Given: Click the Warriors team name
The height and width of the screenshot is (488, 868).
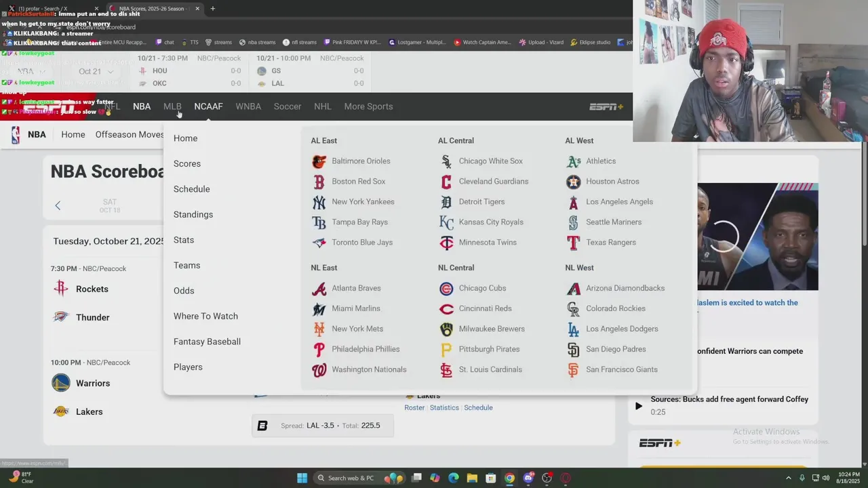Looking at the screenshot, I should coord(93,383).
